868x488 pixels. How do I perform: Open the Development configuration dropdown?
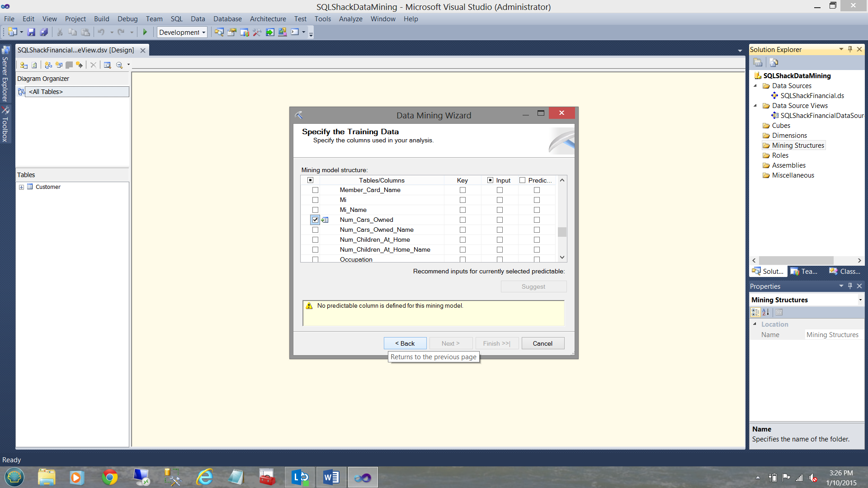click(x=204, y=33)
